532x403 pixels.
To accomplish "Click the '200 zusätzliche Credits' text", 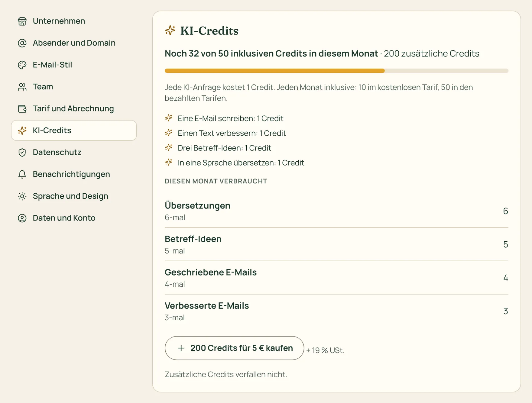I will coord(431,53).
